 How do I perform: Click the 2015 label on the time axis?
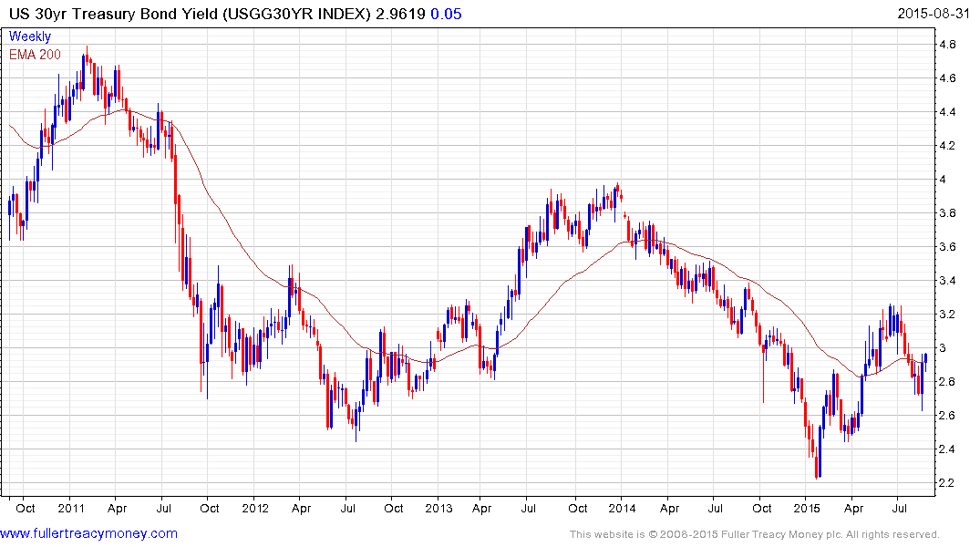(807, 508)
